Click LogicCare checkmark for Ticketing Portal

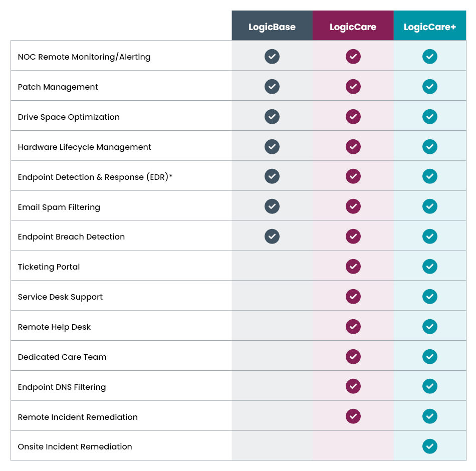point(353,267)
